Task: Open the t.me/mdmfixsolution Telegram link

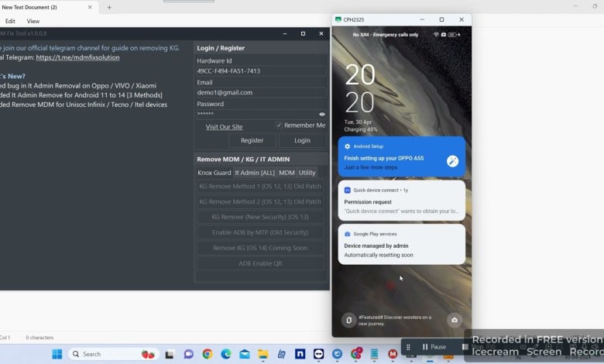Action: pyautogui.click(x=77, y=57)
